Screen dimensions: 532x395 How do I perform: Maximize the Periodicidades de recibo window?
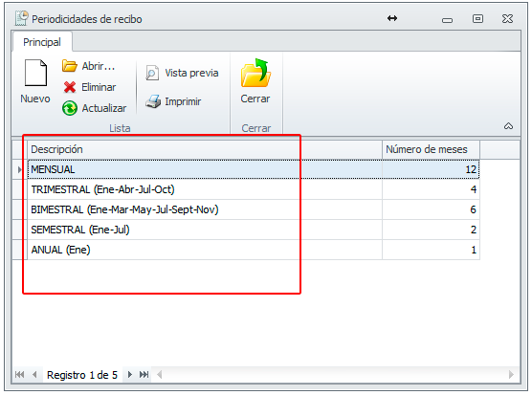(477, 18)
